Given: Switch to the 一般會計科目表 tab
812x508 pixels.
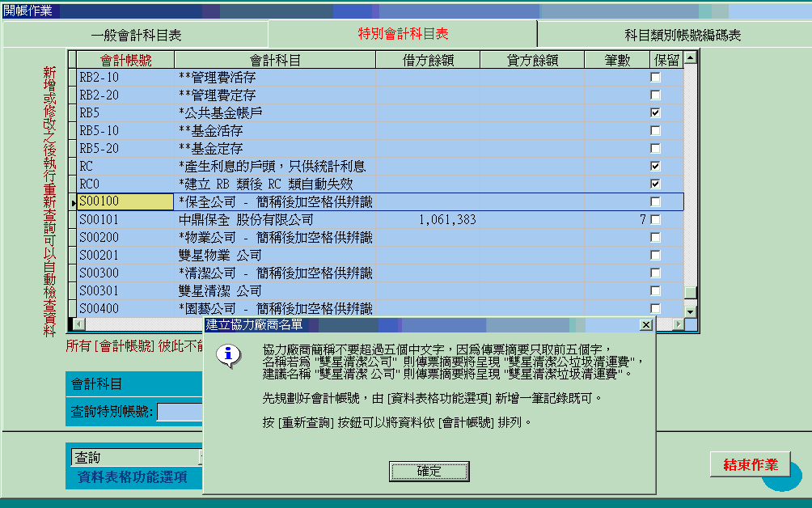Looking at the screenshot, I should point(135,35).
